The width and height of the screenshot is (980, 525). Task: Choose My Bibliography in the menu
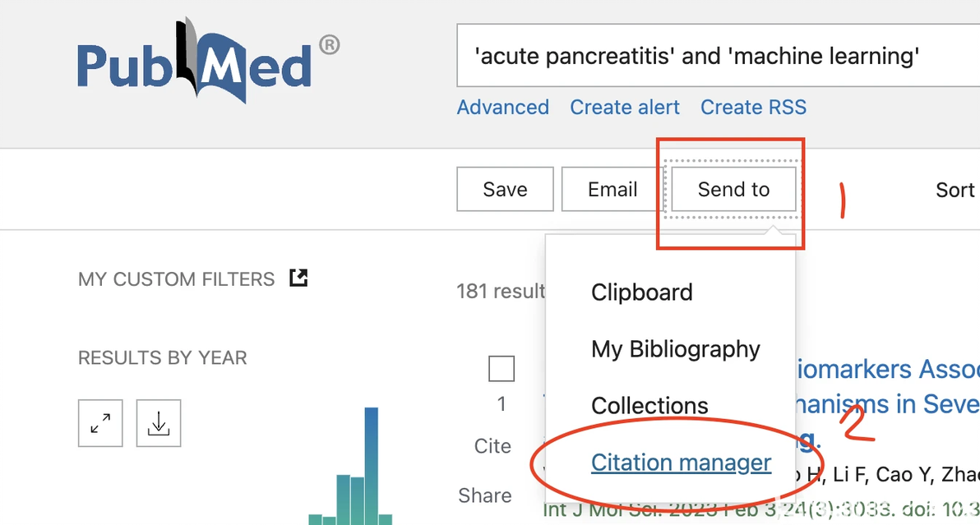[x=676, y=349]
